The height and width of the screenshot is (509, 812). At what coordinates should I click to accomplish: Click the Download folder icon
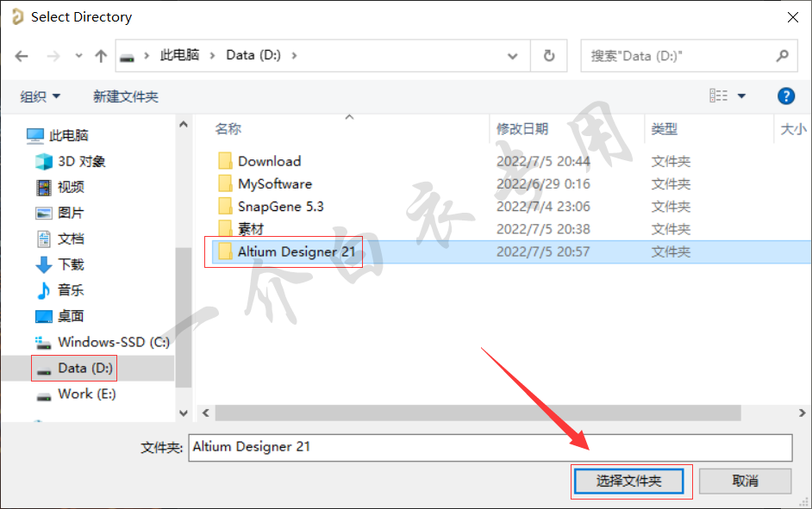point(225,161)
